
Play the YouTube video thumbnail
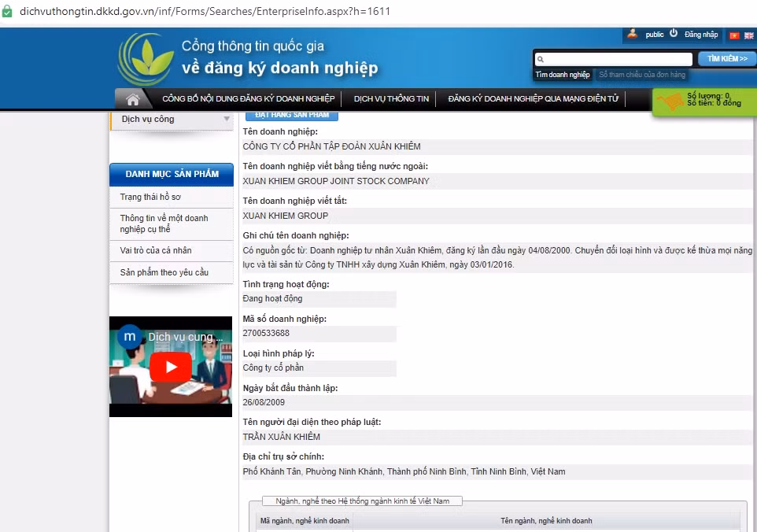[171, 367]
